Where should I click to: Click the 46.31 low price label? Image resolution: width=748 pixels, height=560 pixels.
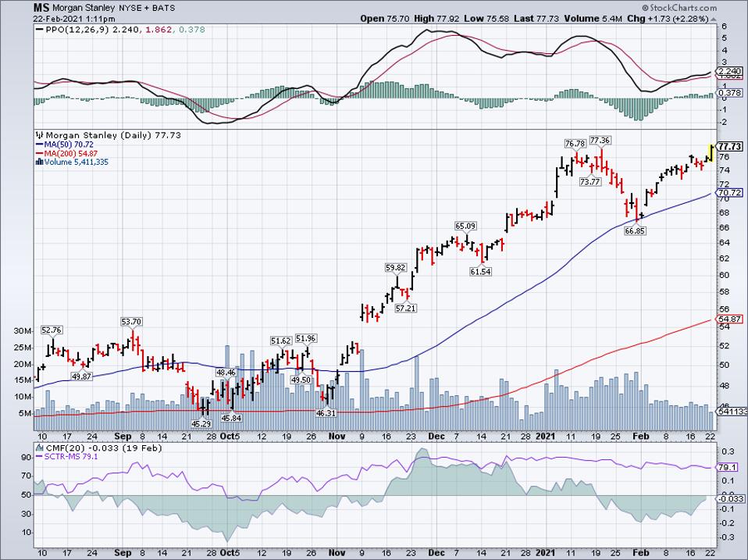(x=326, y=414)
